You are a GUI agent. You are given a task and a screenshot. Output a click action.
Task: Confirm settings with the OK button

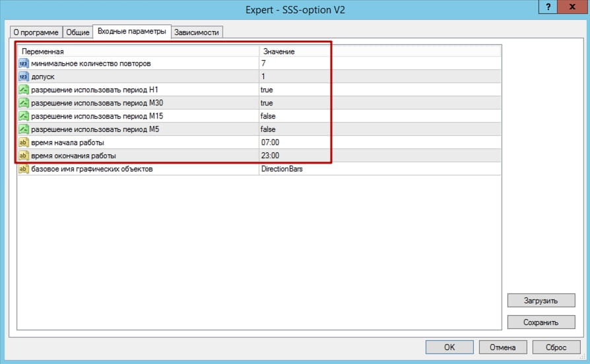(x=449, y=347)
